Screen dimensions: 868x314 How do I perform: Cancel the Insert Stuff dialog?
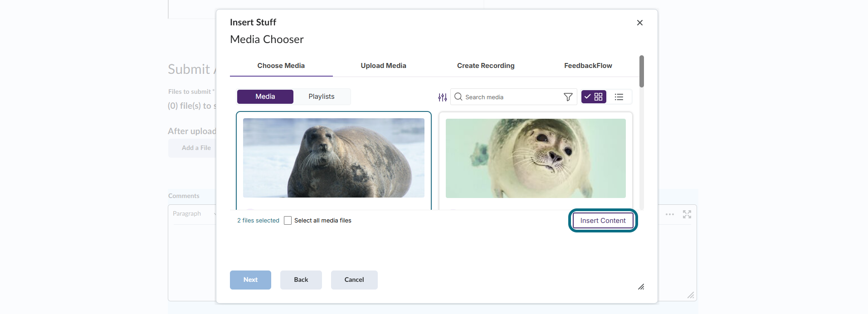(x=354, y=280)
